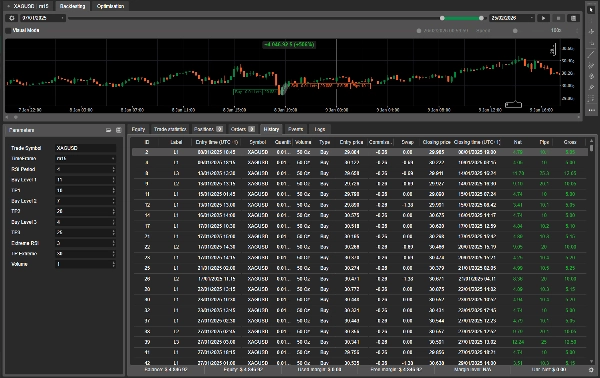
Task: Select the pencil drawing tool in toolbar
Action: point(592,88)
